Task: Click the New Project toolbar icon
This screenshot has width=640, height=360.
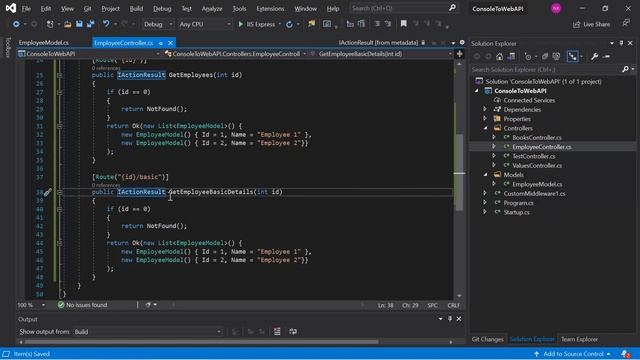Action: point(50,24)
